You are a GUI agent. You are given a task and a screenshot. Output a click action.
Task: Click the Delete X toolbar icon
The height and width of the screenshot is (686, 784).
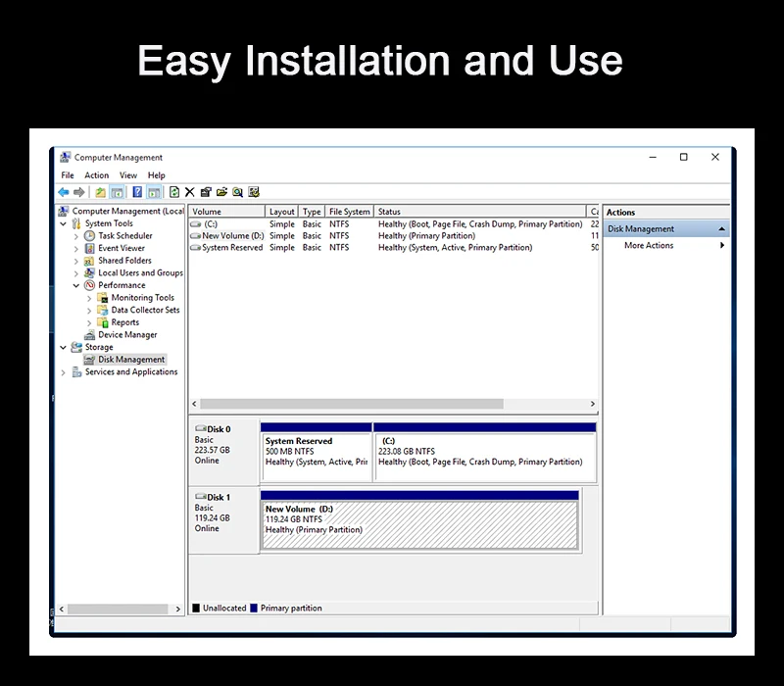[189, 192]
